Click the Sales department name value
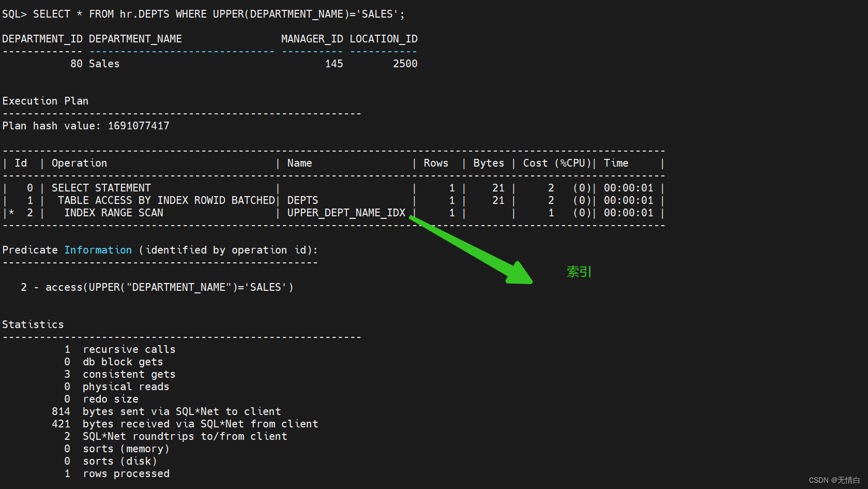Viewport: 868px width, 489px height. click(104, 64)
